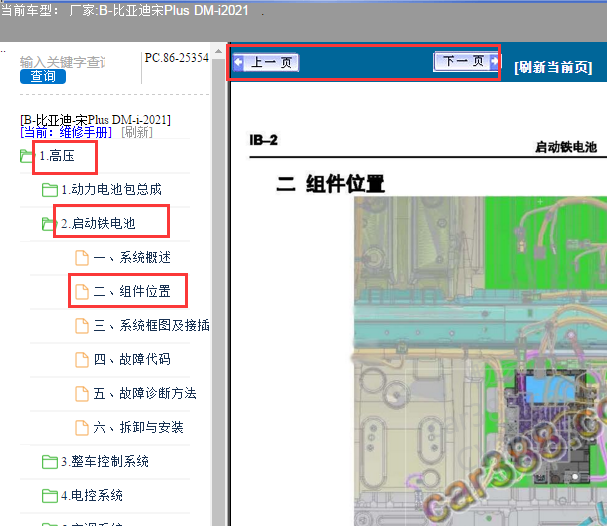Click the 刷新 link beside 维修手册

[137, 133]
